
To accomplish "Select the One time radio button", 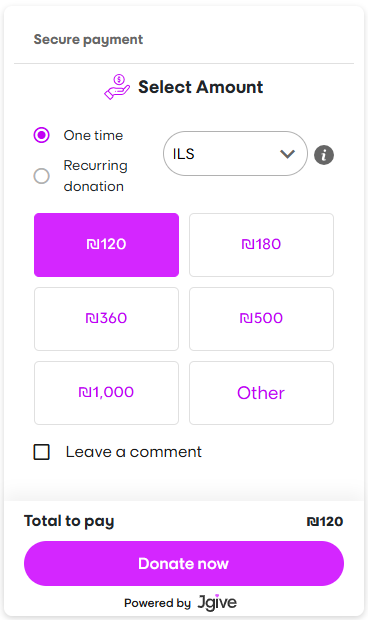I will [42, 135].
